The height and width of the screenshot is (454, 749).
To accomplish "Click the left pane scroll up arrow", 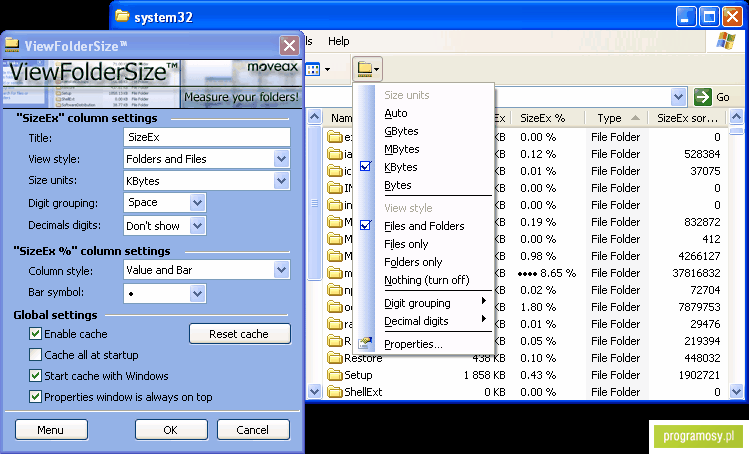I will pos(314,116).
